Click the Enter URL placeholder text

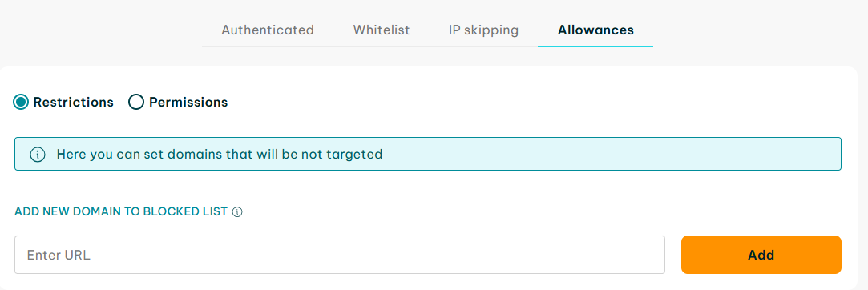coord(59,255)
